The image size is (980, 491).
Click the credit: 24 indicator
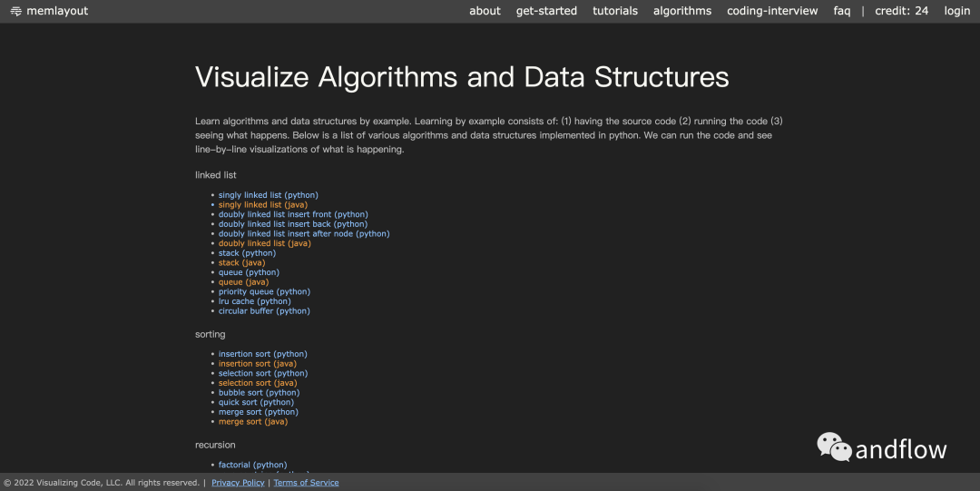click(x=901, y=11)
